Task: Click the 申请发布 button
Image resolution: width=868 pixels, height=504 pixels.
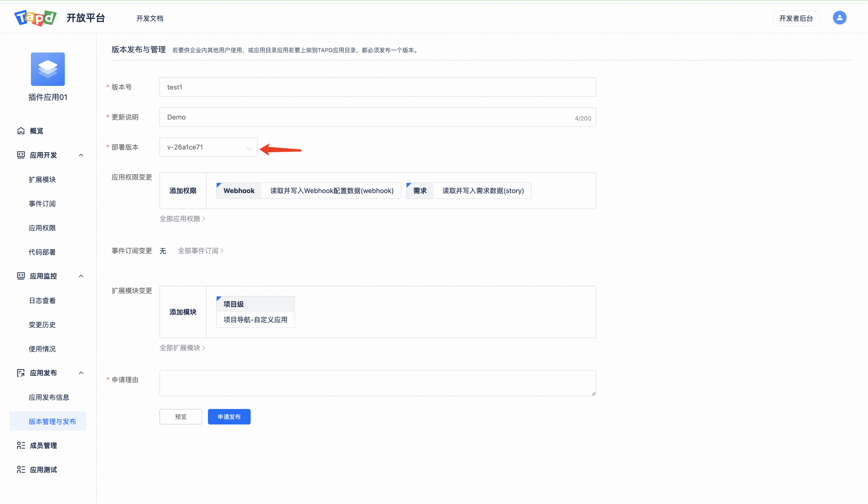Action: point(229,417)
